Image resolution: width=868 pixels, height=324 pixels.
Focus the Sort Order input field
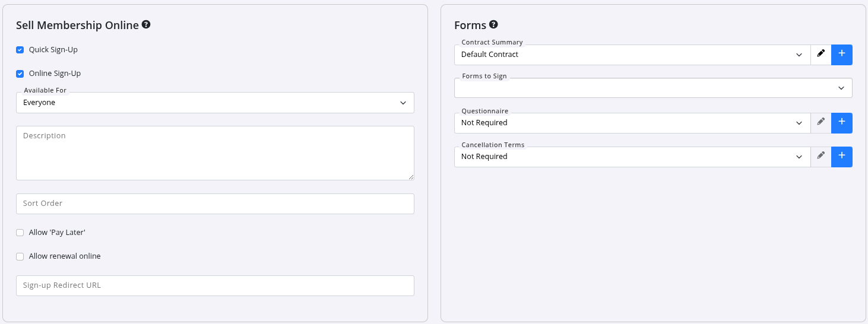pyautogui.click(x=214, y=204)
